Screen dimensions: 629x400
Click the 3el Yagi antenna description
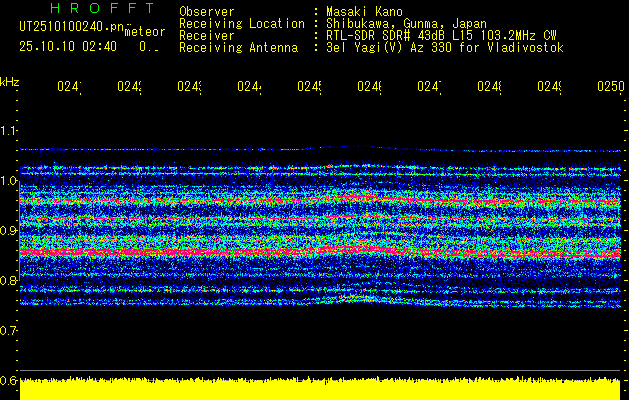click(444, 47)
